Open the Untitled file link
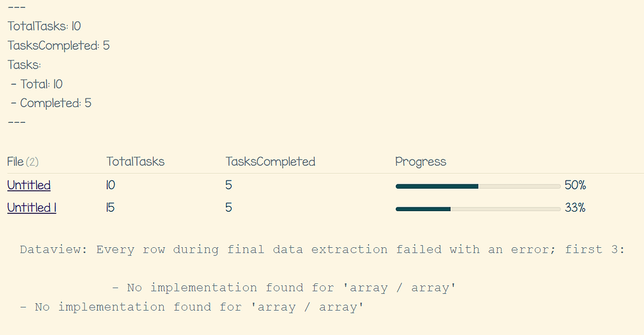Screen dimensions: 644x335 [x=29, y=185]
